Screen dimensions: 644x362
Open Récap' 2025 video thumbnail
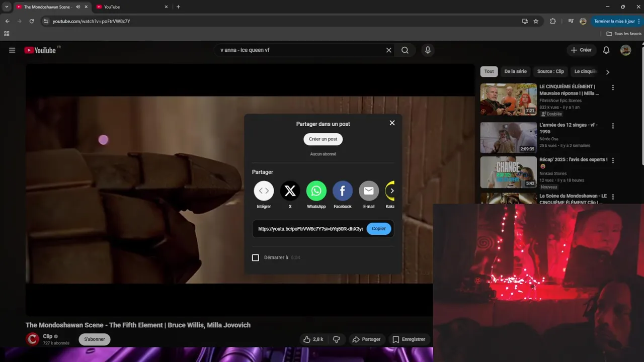tap(509, 172)
